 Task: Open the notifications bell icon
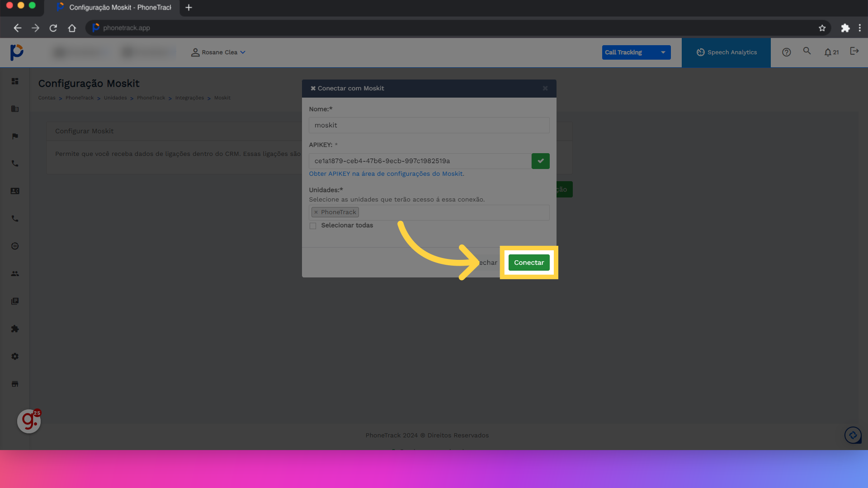(828, 52)
